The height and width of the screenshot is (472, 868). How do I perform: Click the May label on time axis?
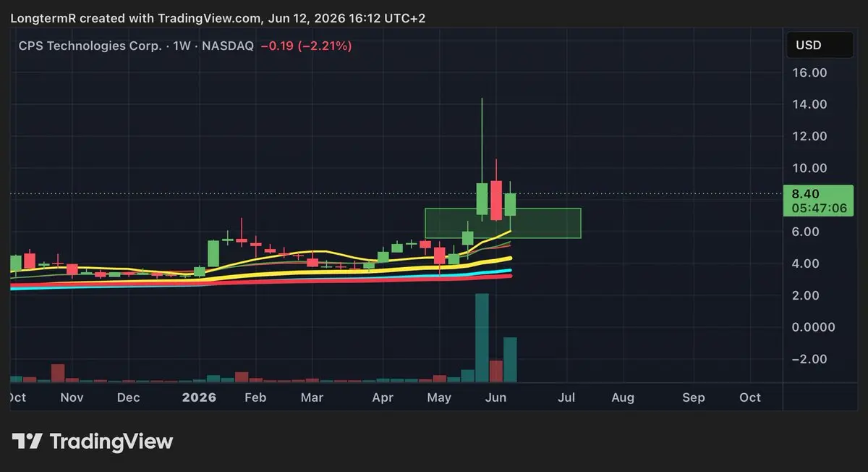point(439,397)
